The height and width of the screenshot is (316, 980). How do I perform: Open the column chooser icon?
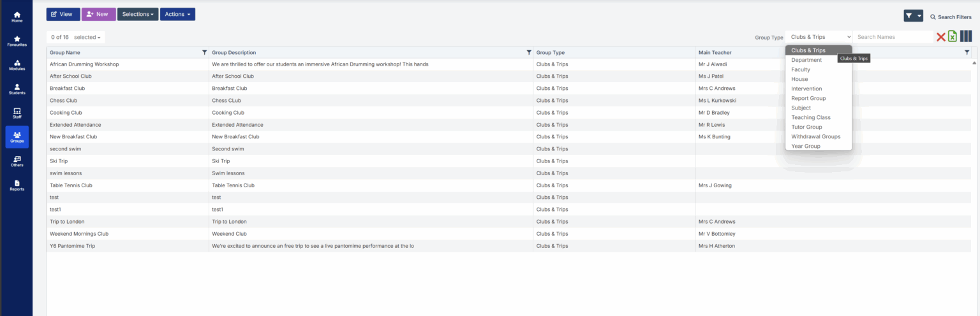965,37
